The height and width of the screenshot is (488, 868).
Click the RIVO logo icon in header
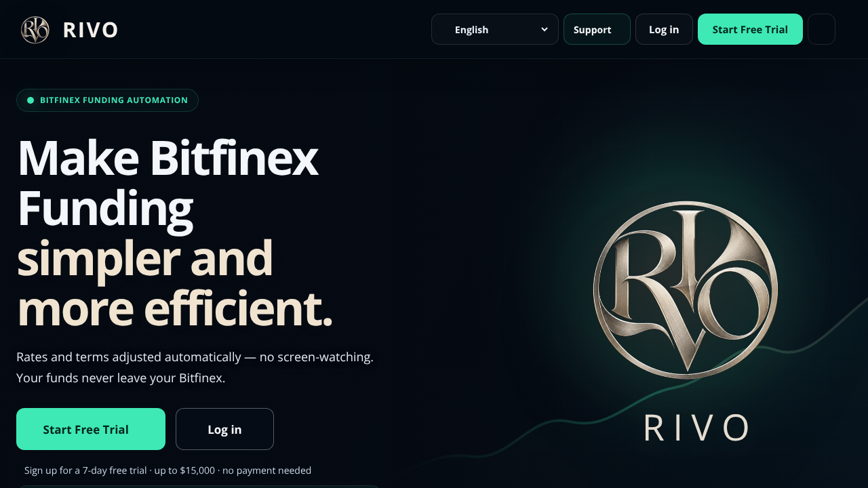point(35,30)
